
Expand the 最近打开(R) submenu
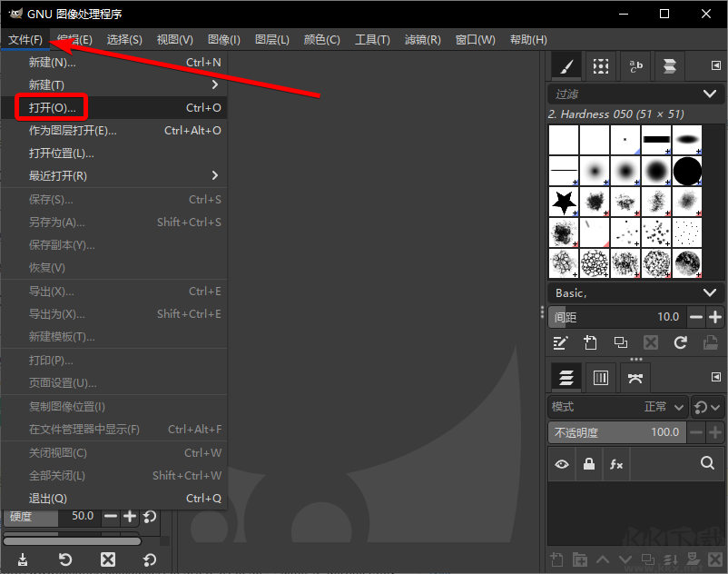113,176
